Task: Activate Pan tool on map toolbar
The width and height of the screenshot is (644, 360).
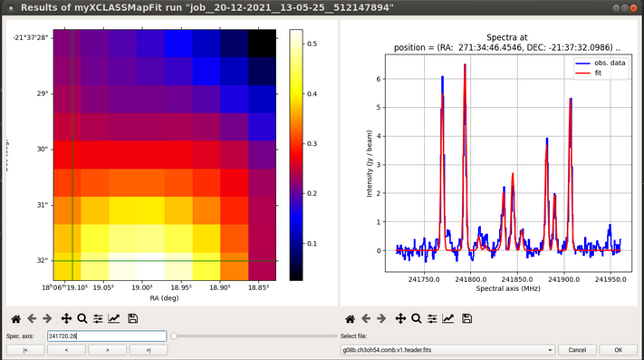Action: (x=66, y=318)
